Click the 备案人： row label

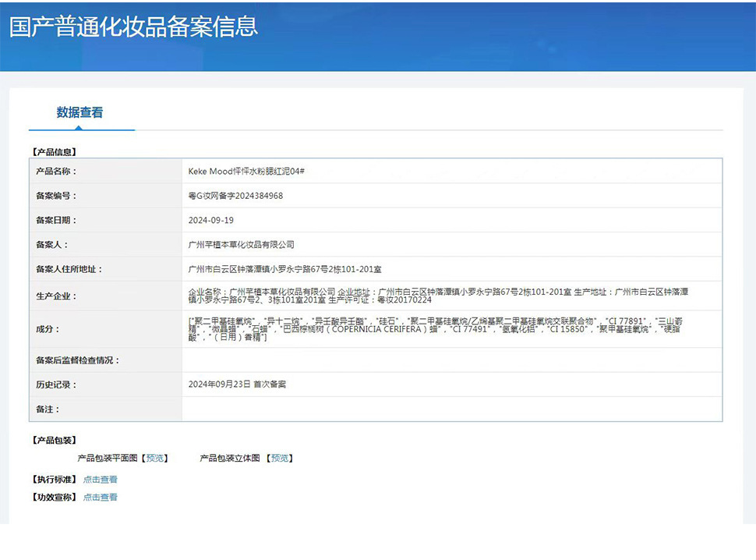pos(51,245)
